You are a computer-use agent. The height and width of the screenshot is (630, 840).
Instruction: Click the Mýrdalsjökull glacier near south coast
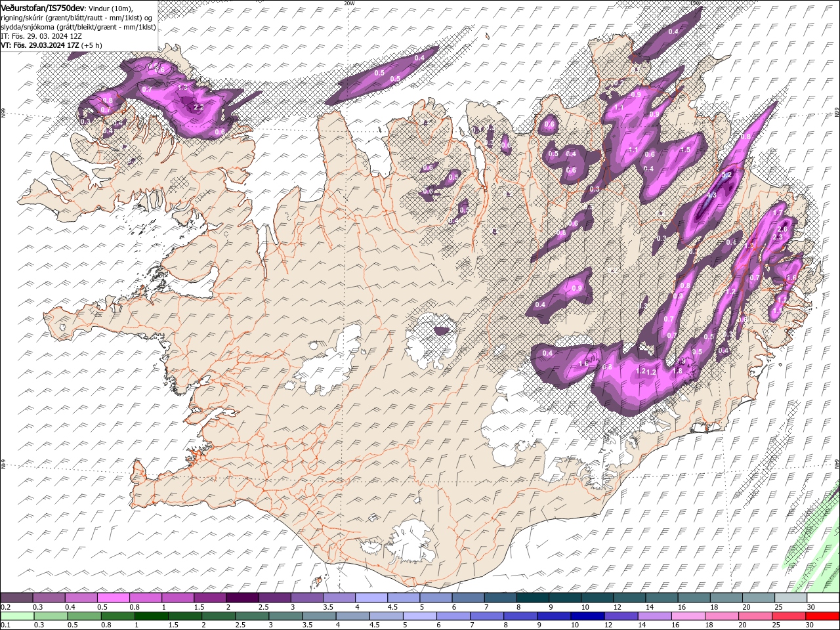point(411,541)
